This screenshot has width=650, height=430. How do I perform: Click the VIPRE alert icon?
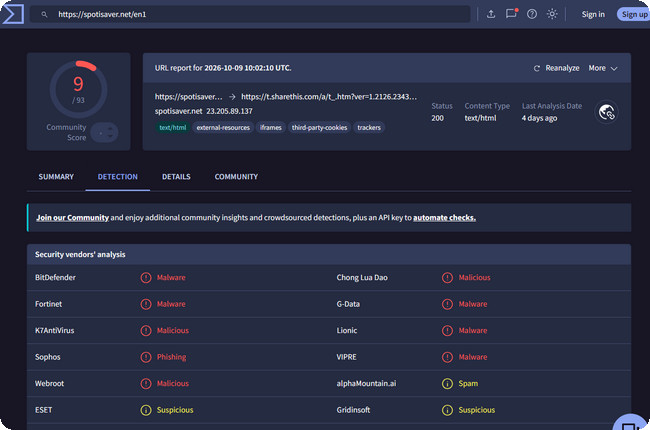click(447, 357)
